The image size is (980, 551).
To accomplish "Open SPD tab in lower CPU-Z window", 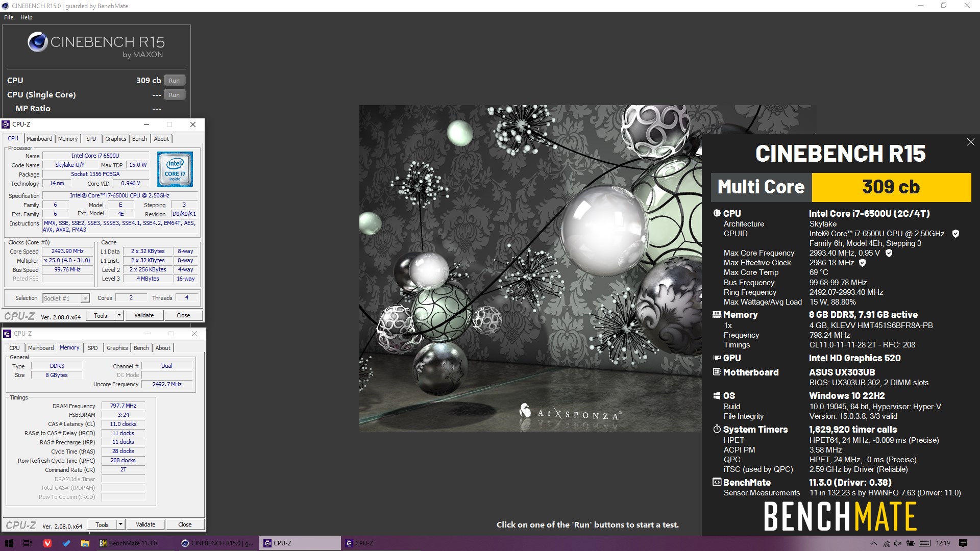I will click(x=93, y=348).
